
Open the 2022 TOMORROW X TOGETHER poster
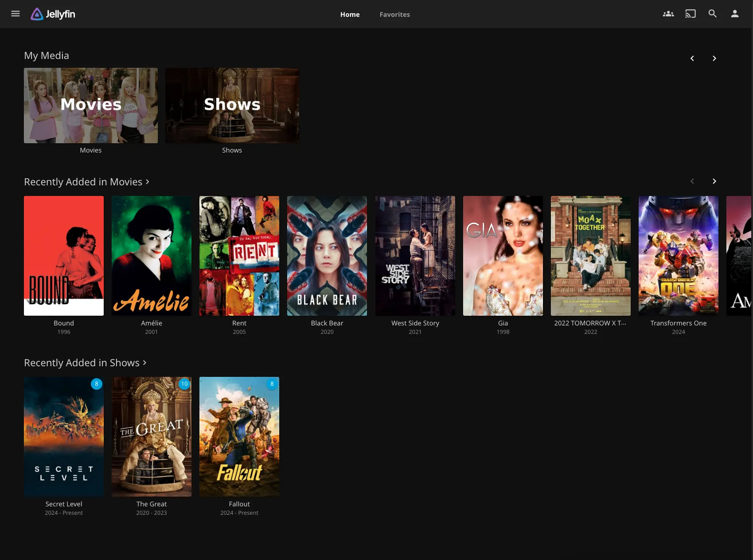(591, 256)
